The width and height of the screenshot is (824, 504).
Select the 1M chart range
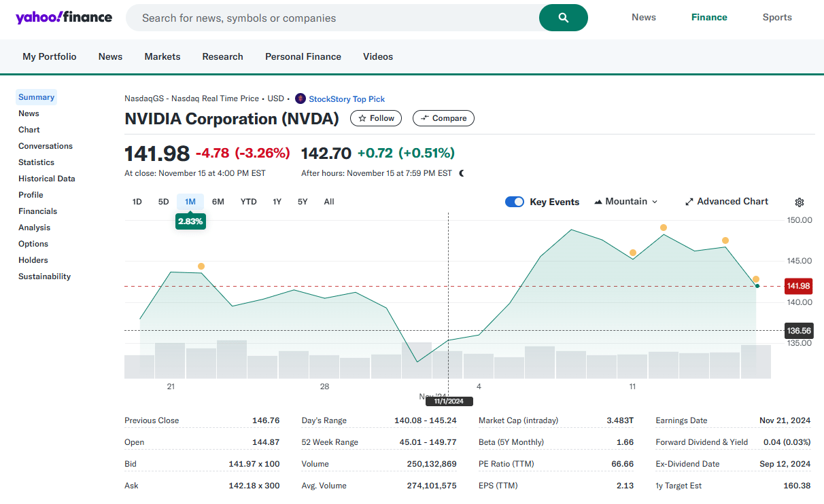(190, 202)
